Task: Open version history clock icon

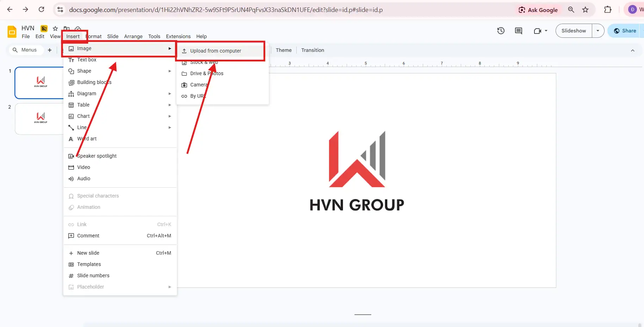Action: click(501, 31)
